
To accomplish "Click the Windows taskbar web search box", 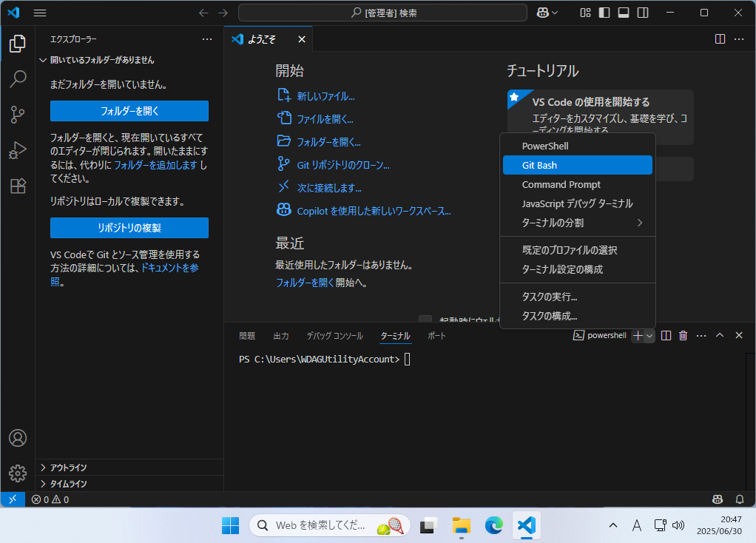I will (x=330, y=525).
